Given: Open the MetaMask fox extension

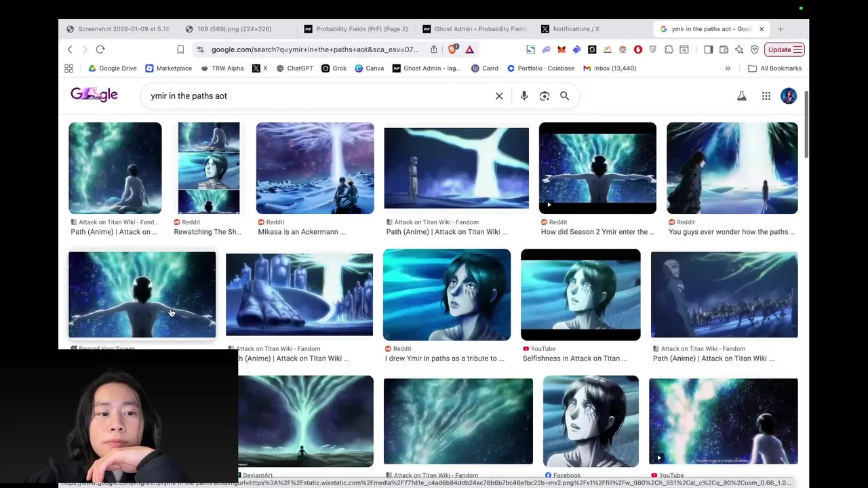Looking at the screenshot, I should click(561, 49).
